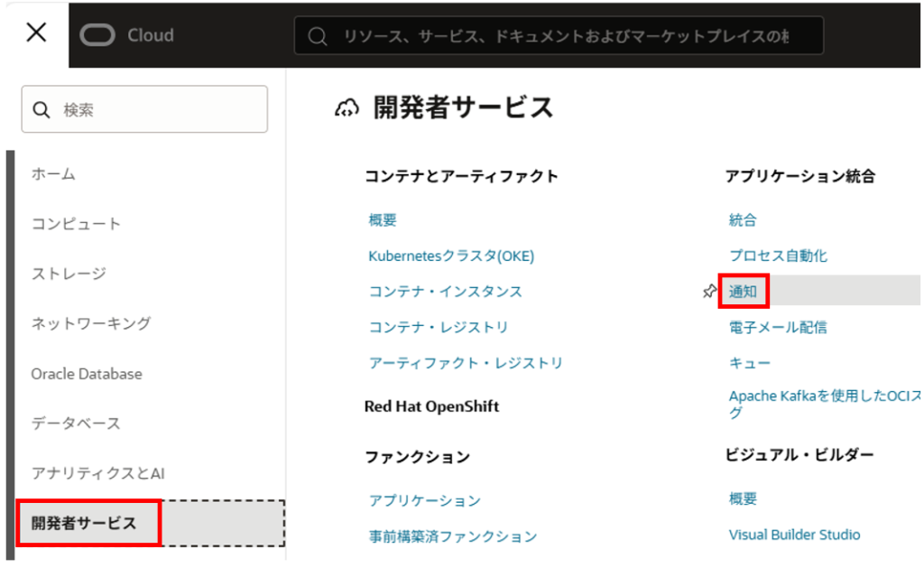Select ネットワーキング in the side menu
This screenshot has height=568, width=924.
(91, 322)
